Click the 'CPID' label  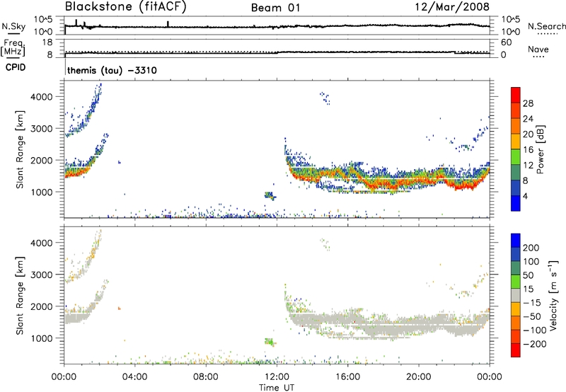pyautogui.click(x=16, y=67)
